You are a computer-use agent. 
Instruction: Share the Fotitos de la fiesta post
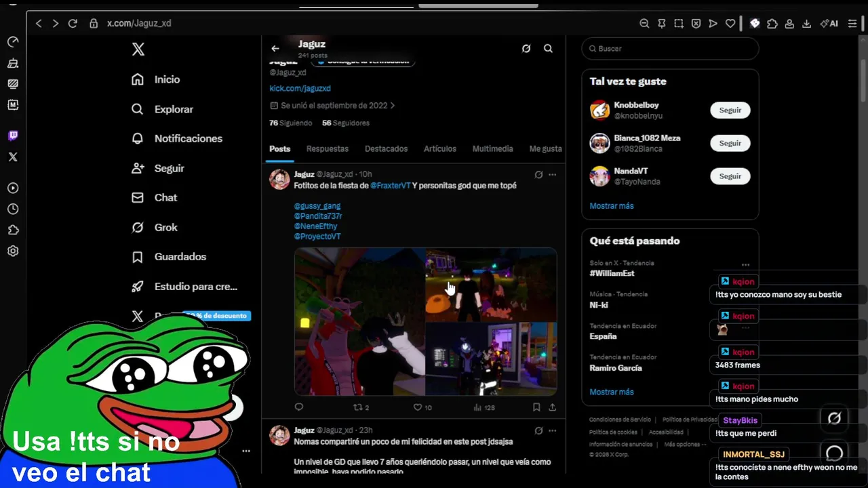pyautogui.click(x=553, y=407)
